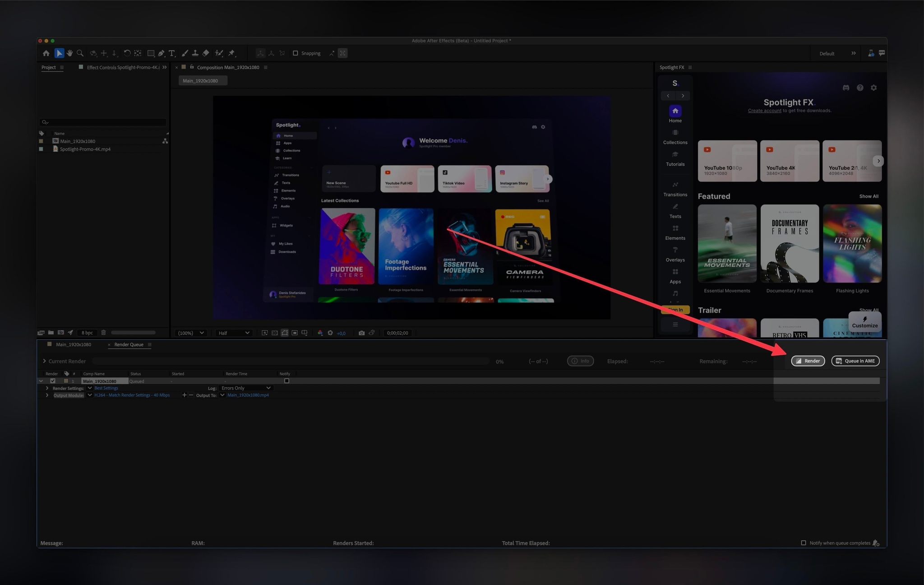Switch to the Main_1920x1080 tab
The height and width of the screenshot is (585, 924).
(73, 344)
